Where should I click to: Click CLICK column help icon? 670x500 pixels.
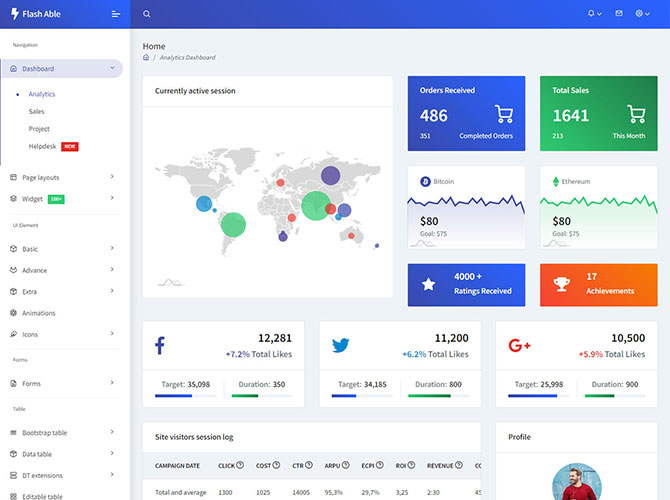240,465
